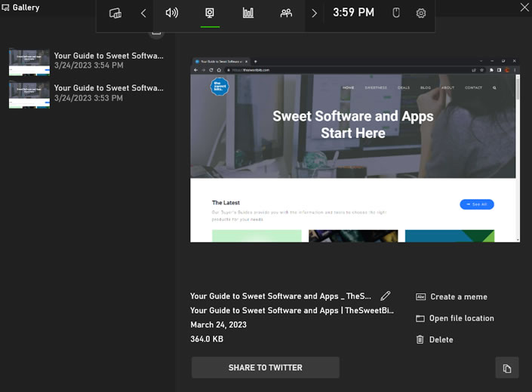Click the Share to Twitter button

coord(266,368)
